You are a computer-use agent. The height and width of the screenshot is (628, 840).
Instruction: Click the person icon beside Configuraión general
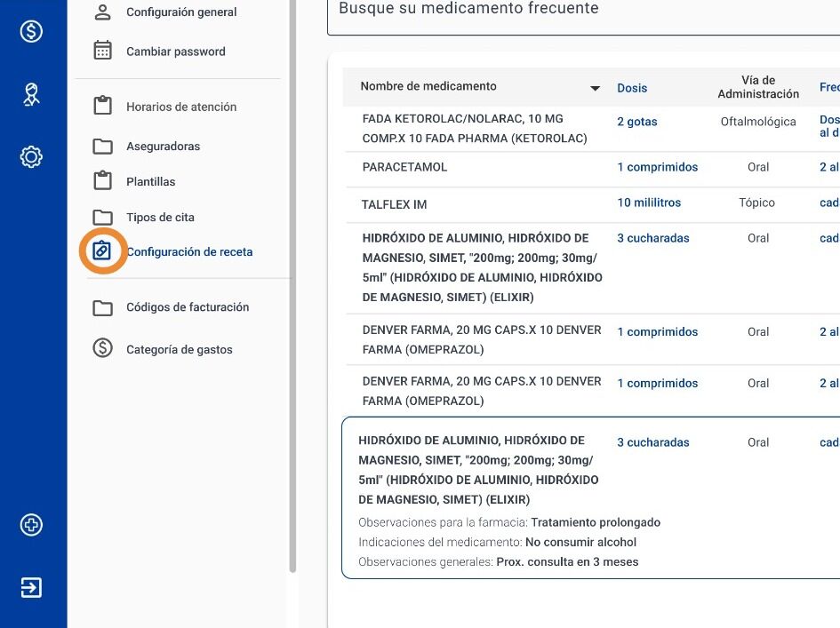click(x=102, y=12)
